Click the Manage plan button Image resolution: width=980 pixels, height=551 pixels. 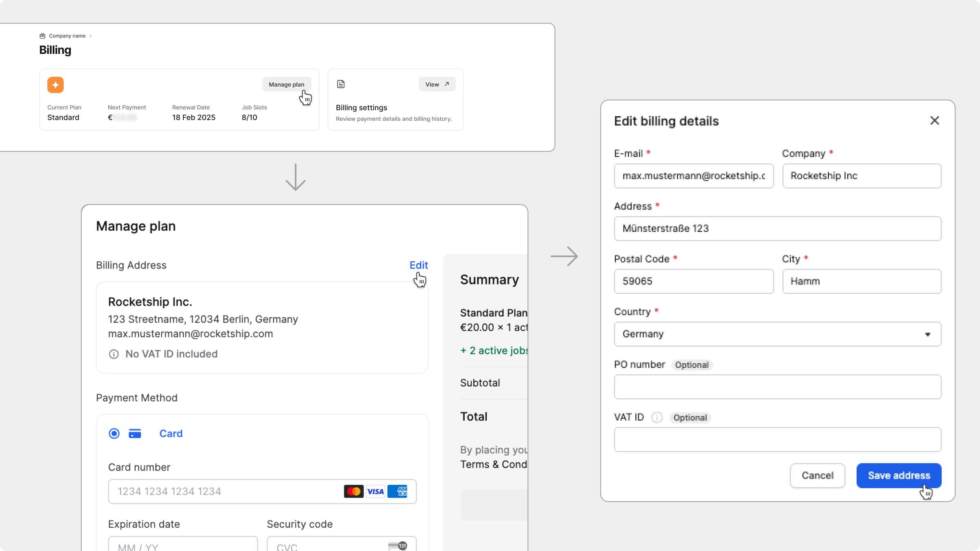point(286,84)
